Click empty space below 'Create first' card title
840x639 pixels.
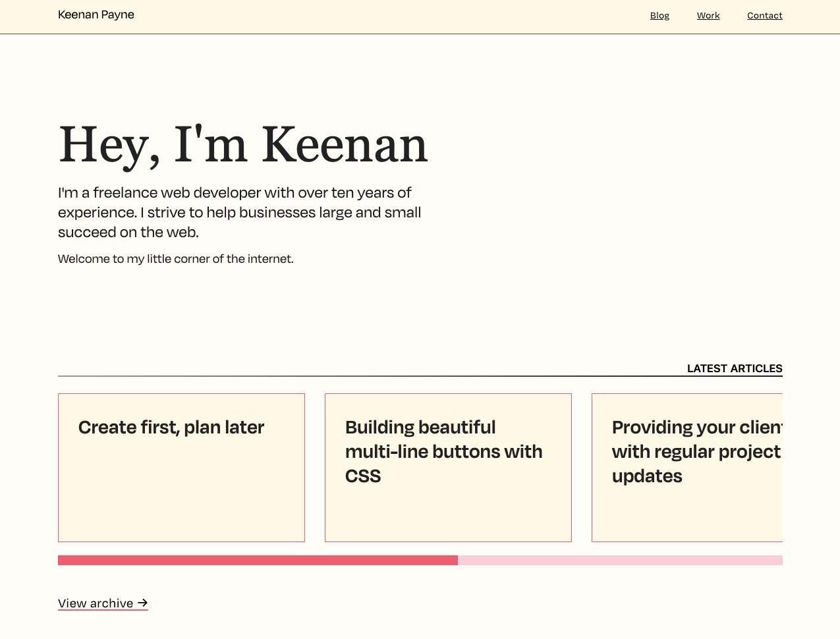point(181,494)
